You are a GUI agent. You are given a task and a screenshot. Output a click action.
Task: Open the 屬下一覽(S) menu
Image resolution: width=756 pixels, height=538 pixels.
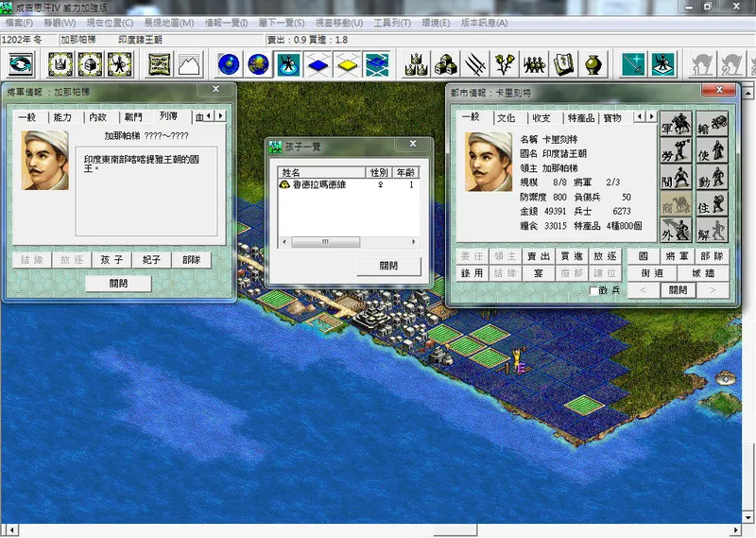(x=282, y=23)
